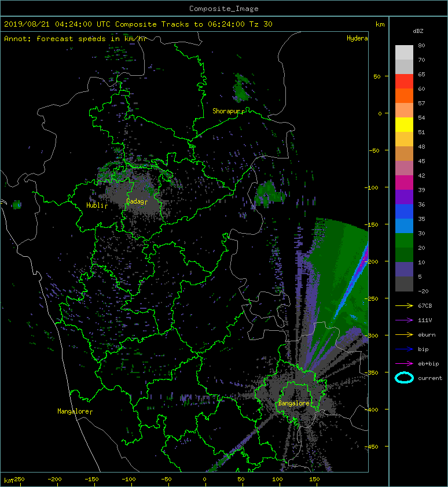Select the mauve pink swatch in dBZ scale
Screen dimensions: 448x487
(x=404, y=168)
